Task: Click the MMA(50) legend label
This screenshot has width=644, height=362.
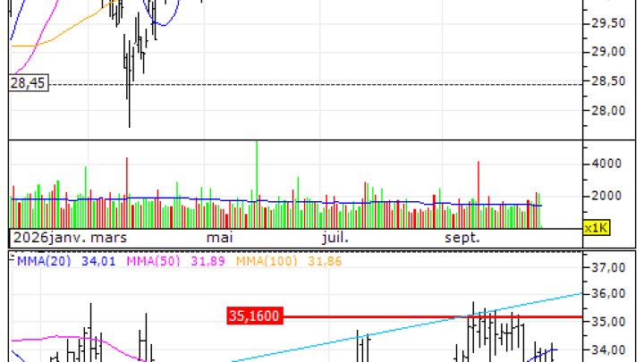Action: coord(153,261)
